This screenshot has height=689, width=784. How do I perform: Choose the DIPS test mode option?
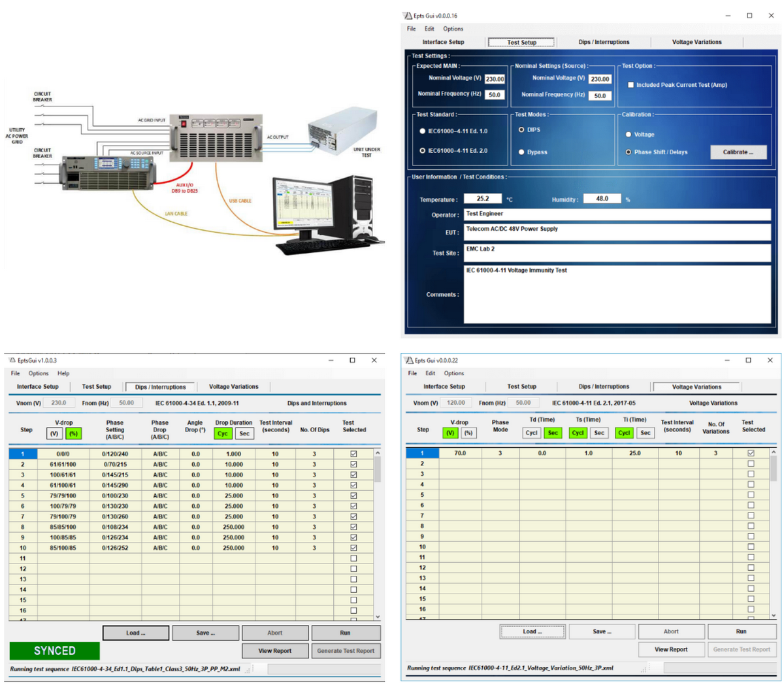coord(521,130)
